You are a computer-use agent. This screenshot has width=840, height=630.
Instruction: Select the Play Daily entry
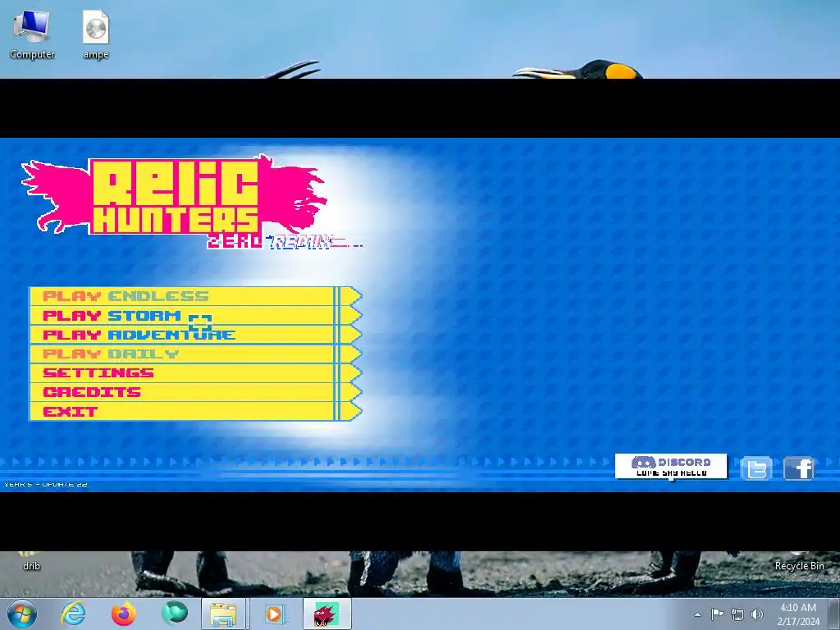click(x=195, y=354)
